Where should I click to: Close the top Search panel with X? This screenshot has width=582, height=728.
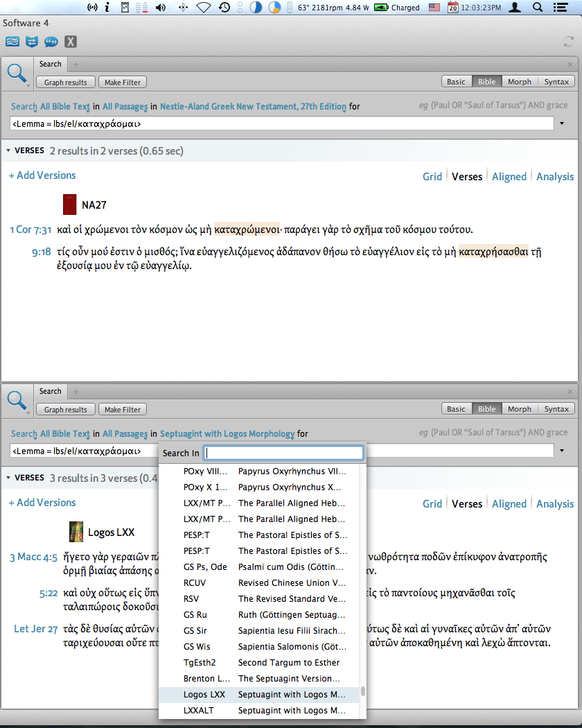[570, 64]
